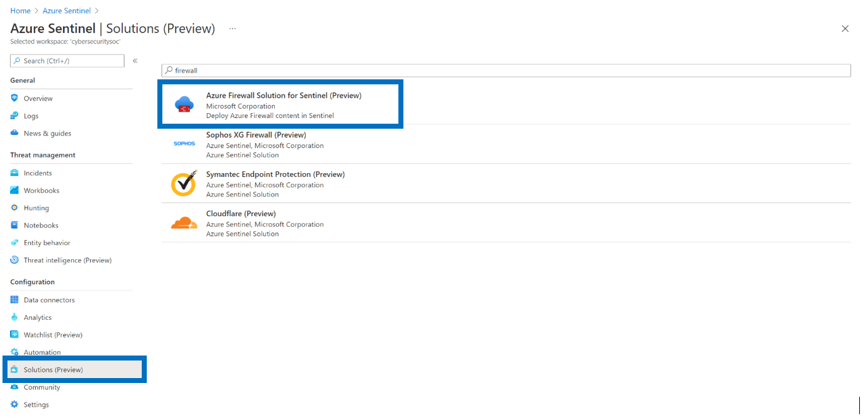Click the Settings gear at sidebar bottom
The image size is (868, 418).
click(x=14, y=404)
